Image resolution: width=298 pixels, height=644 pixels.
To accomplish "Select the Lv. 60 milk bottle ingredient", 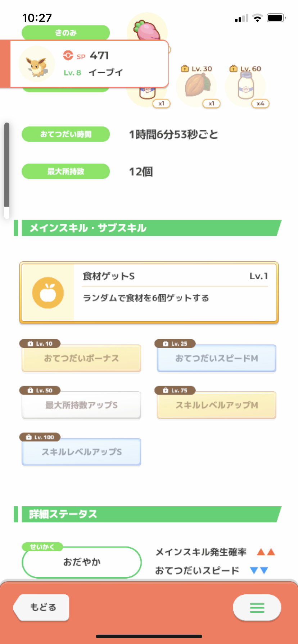I will (x=245, y=86).
